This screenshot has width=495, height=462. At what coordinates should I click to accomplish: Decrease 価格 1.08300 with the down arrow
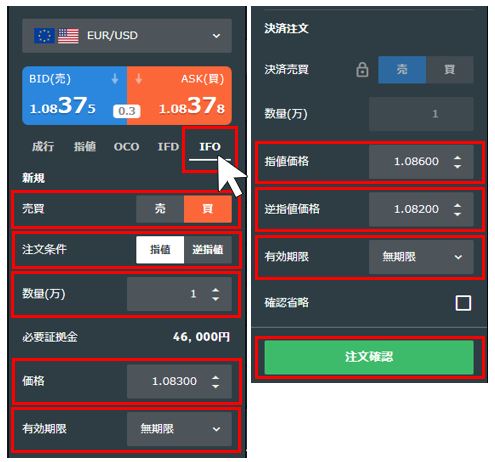click(x=215, y=386)
